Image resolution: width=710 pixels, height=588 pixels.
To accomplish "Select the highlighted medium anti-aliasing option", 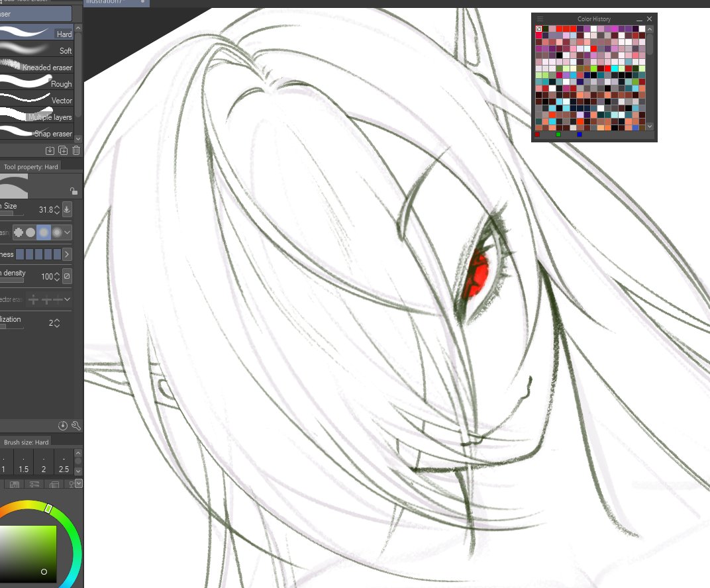I will click(44, 232).
